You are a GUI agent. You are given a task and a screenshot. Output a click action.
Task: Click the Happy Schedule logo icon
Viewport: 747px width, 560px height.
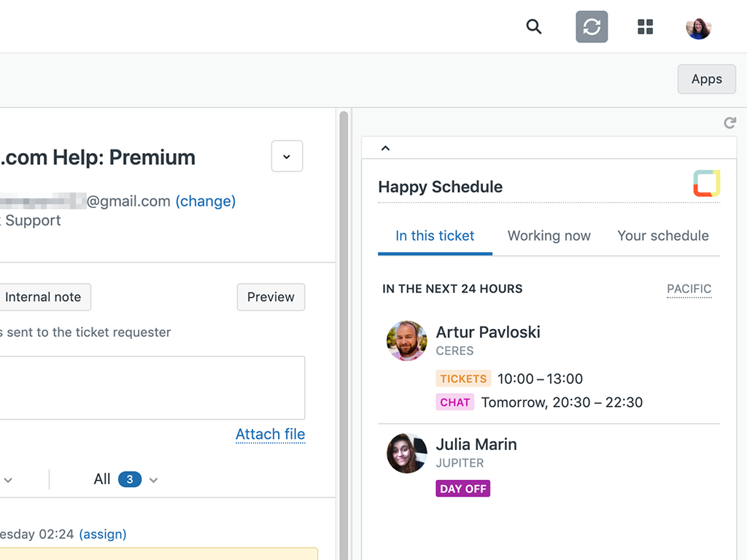click(706, 184)
